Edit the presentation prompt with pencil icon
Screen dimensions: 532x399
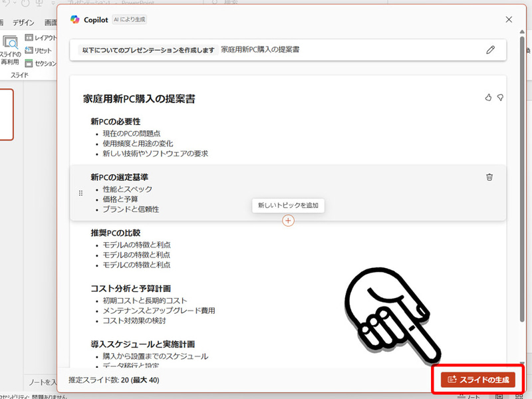pos(490,50)
